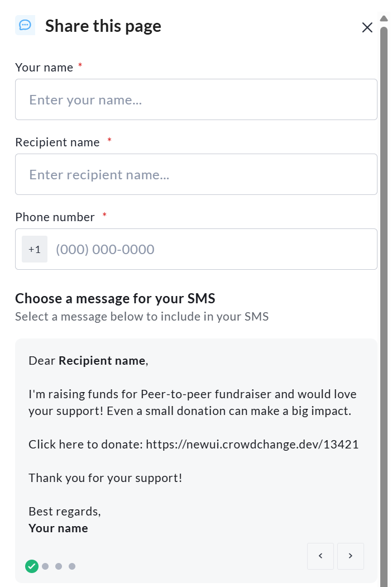This screenshot has width=392, height=587.
Task: Click the vertical scrollbar thumb
Action: click(384, 279)
